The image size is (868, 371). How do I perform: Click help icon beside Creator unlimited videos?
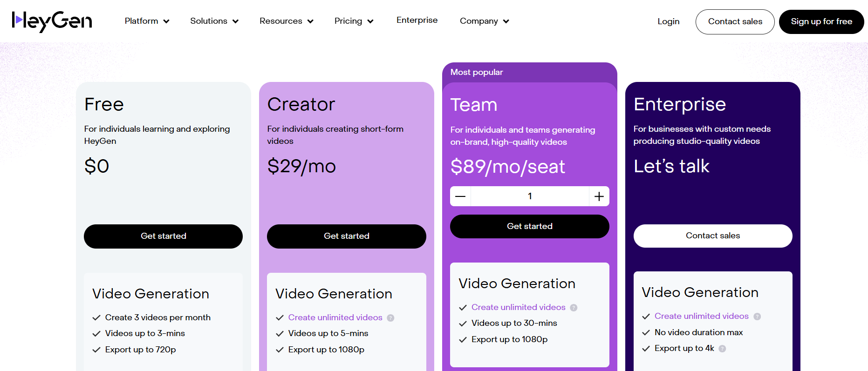[390, 318]
